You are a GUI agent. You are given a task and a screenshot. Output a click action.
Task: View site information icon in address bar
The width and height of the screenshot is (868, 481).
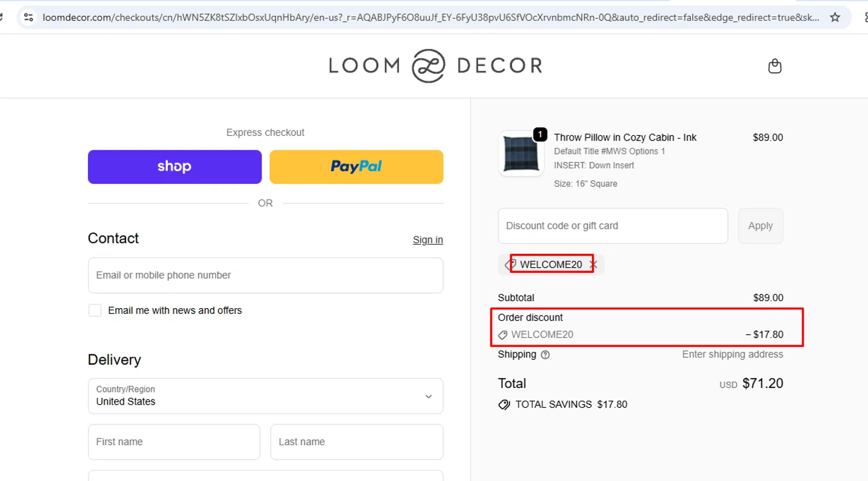[x=28, y=17]
